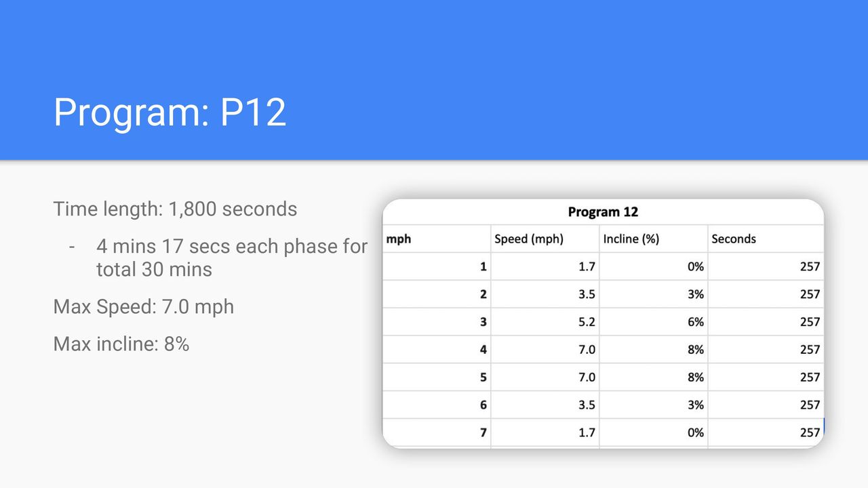Select the Incline (%) column header
This screenshot has height=488, width=868.
[x=654, y=239]
